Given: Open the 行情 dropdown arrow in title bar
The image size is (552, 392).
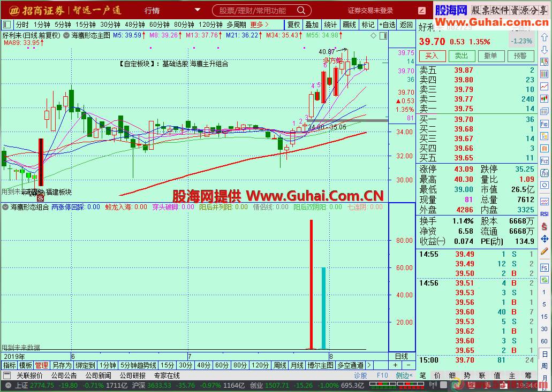Looking at the screenshot, I should point(198,10).
